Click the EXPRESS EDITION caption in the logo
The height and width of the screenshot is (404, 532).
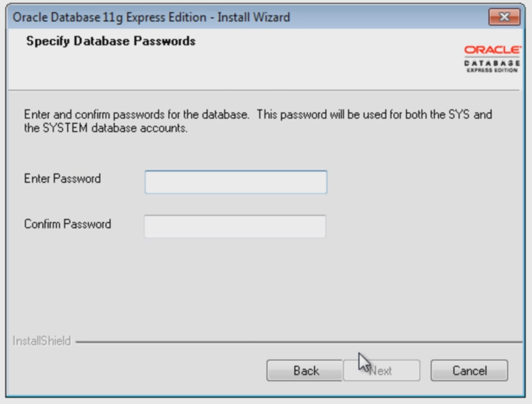[493, 70]
